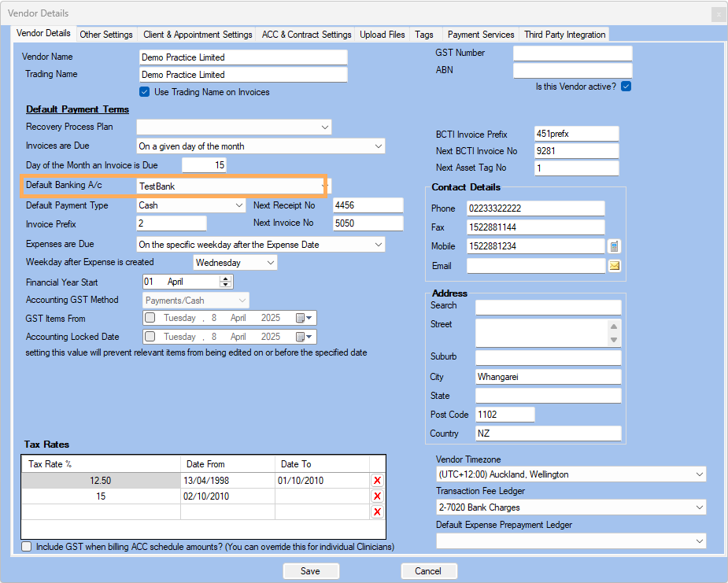728x583 pixels.
Task: Click red X on the empty tax row
Action: pos(377,512)
